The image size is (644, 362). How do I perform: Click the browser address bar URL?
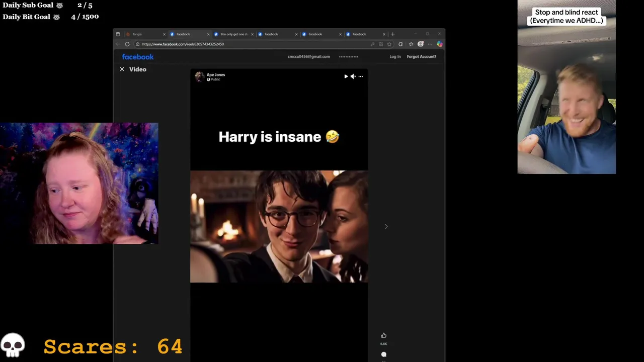click(183, 44)
